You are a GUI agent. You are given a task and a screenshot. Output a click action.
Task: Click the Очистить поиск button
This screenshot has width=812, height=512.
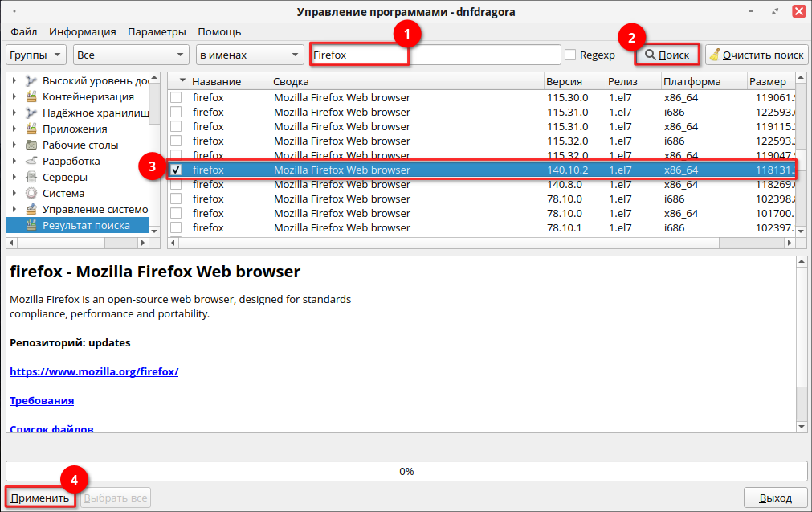(x=757, y=55)
